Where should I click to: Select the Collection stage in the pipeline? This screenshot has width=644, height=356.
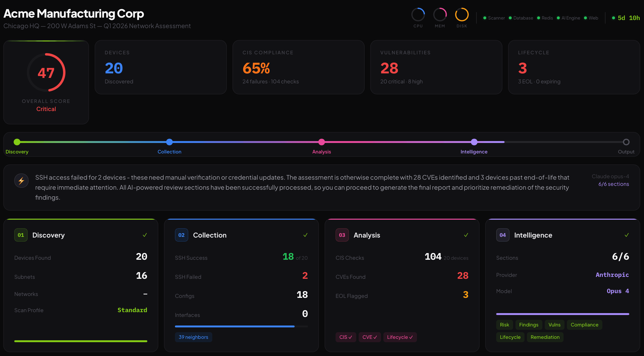pyautogui.click(x=169, y=142)
